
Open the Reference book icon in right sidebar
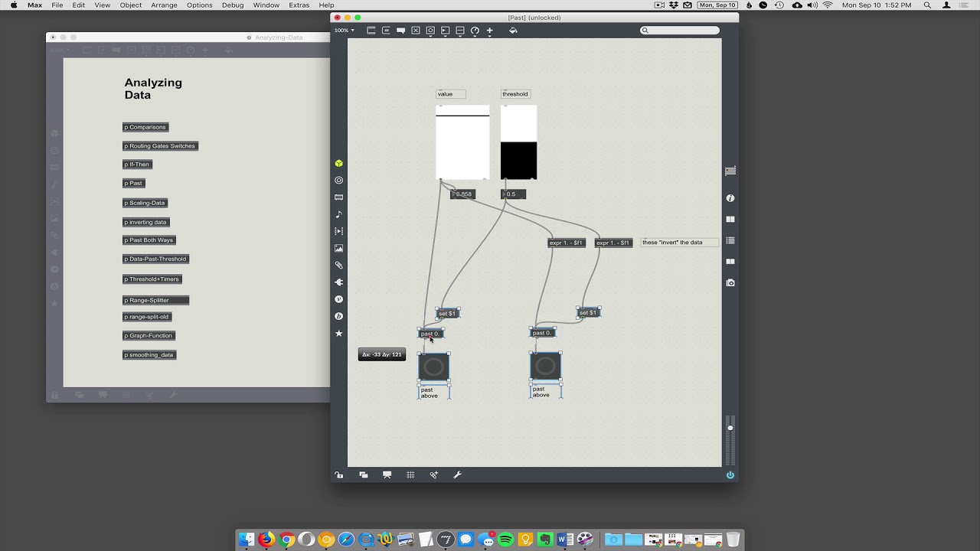[x=730, y=220]
